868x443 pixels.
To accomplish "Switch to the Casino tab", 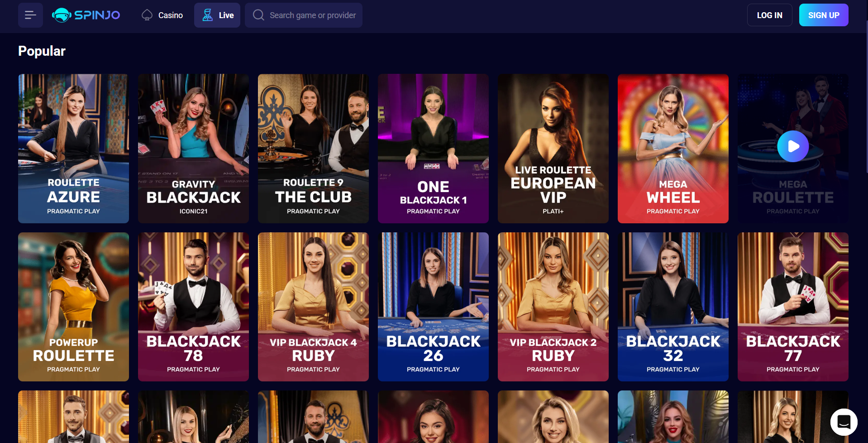I will (x=162, y=15).
